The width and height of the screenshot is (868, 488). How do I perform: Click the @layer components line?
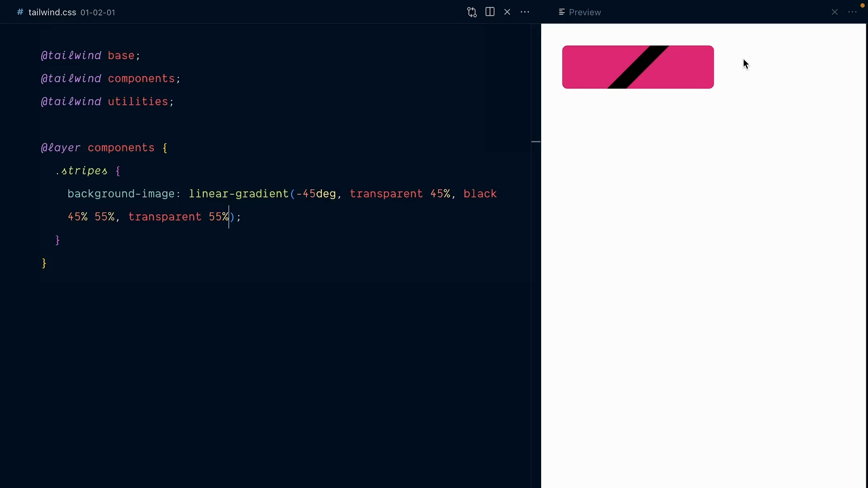tap(104, 148)
